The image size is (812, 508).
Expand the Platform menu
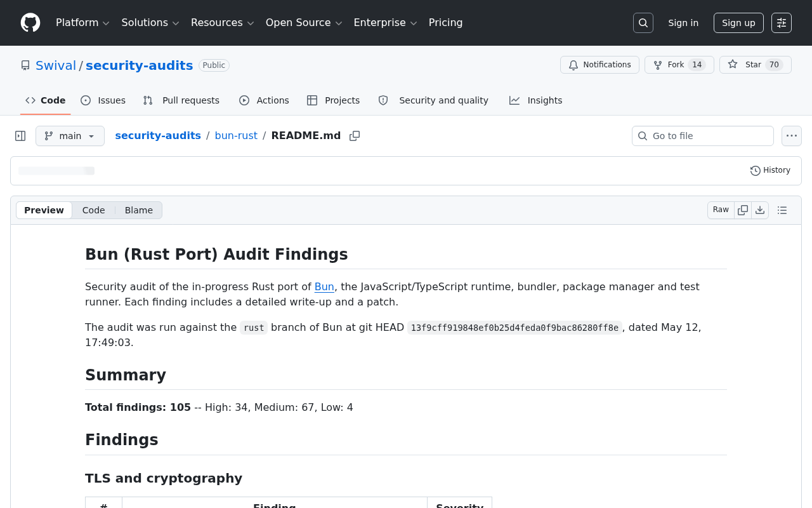click(x=83, y=23)
